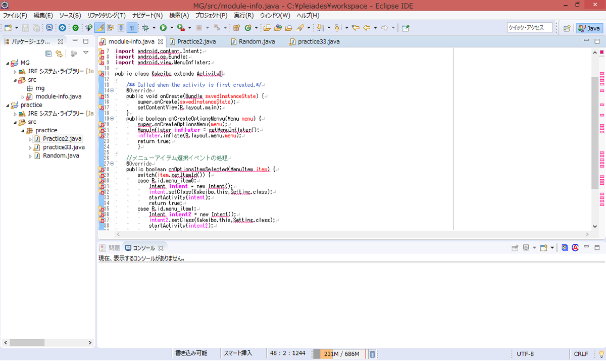The height and width of the screenshot is (364, 606).
Task: Select the Java perspective button
Action: [x=589, y=29]
